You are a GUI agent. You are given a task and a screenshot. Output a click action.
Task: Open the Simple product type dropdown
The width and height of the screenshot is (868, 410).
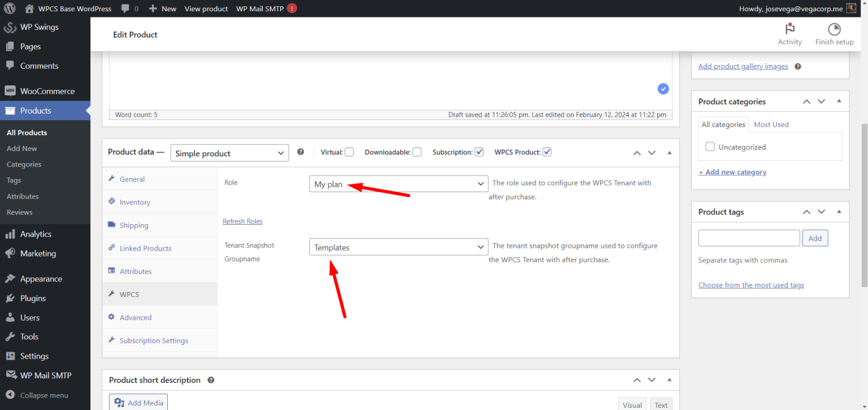coord(229,152)
